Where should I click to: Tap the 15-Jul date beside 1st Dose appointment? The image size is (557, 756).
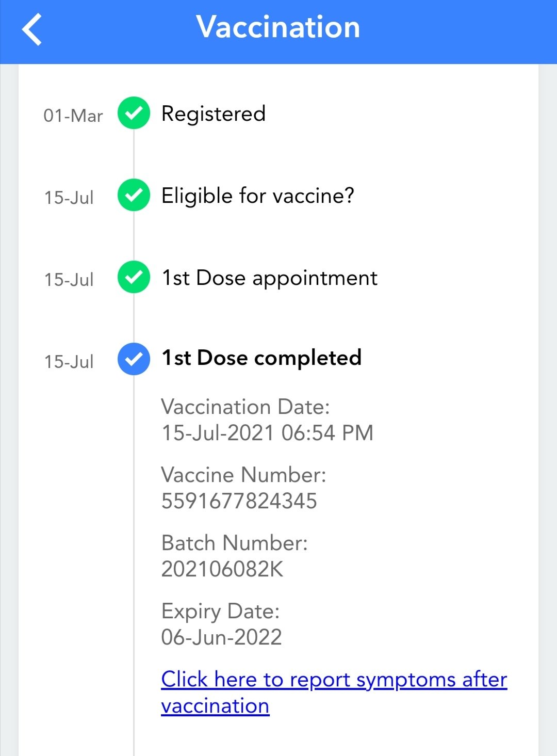tap(69, 280)
